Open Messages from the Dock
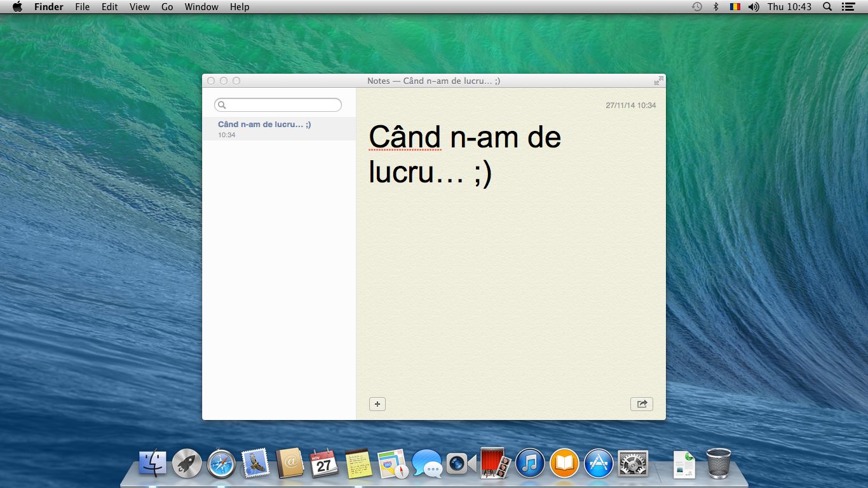This screenshot has width=868, height=488. [426, 464]
